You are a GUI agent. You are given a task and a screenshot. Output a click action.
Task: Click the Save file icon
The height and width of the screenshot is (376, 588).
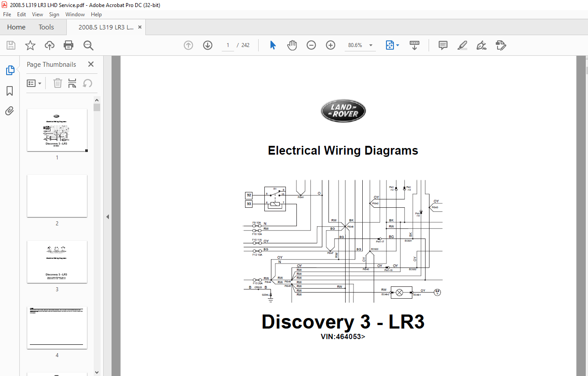pos(11,45)
